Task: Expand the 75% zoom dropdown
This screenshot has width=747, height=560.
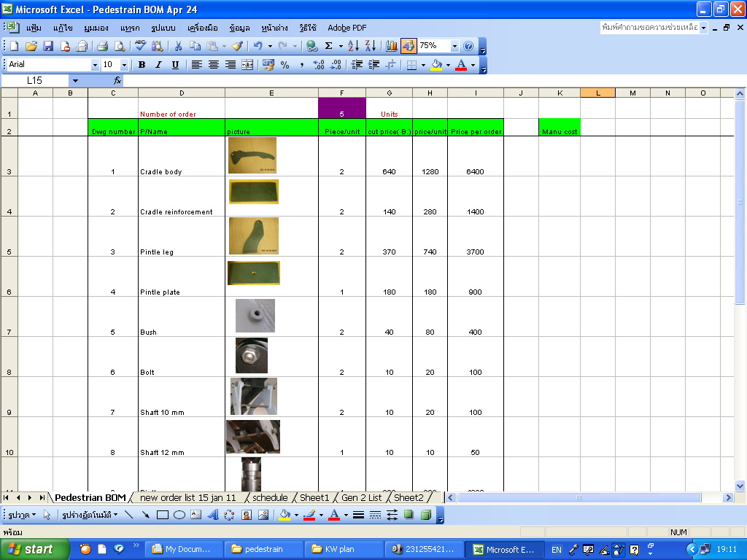Action: coord(454,46)
